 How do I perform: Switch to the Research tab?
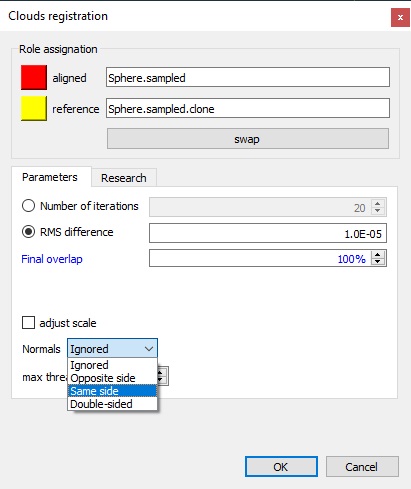124,178
